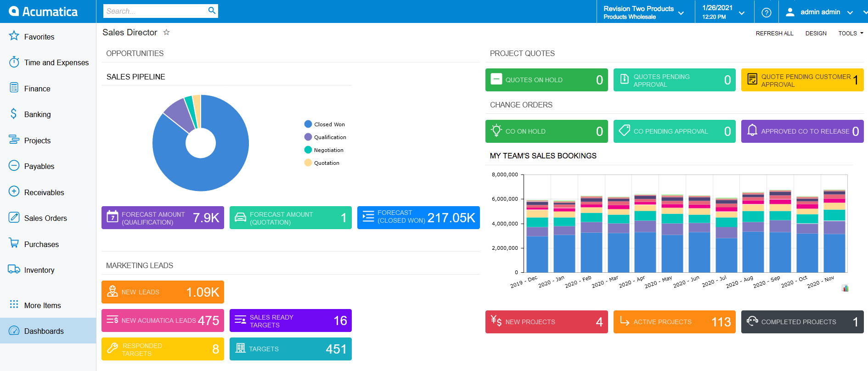Click the Acumatica logo icon

click(14, 11)
